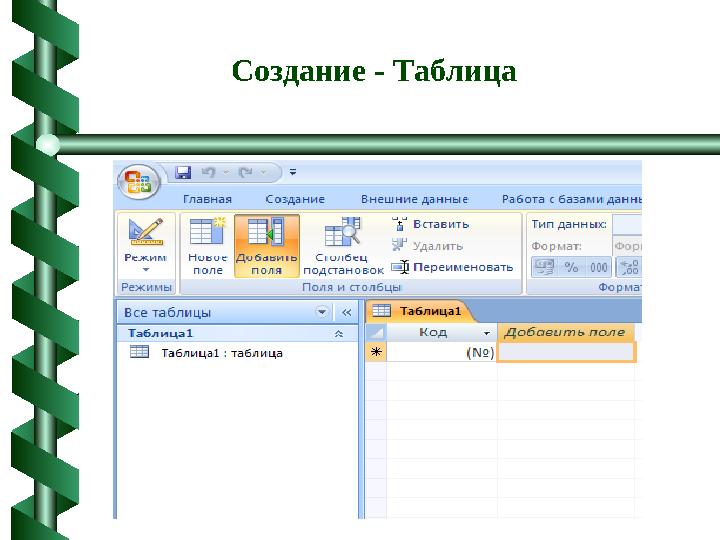Click the Удалить column command
Viewport: 720px width, 540px height.
pos(427,246)
